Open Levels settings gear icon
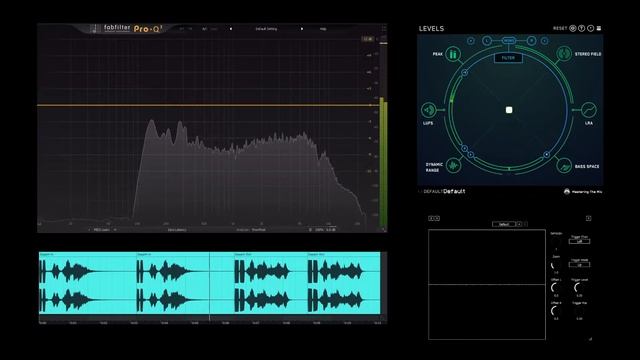 [x=573, y=28]
